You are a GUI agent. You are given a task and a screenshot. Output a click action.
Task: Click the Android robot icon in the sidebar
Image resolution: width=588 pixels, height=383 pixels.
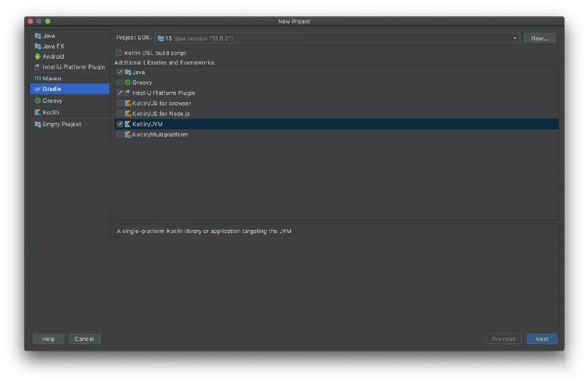click(37, 57)
